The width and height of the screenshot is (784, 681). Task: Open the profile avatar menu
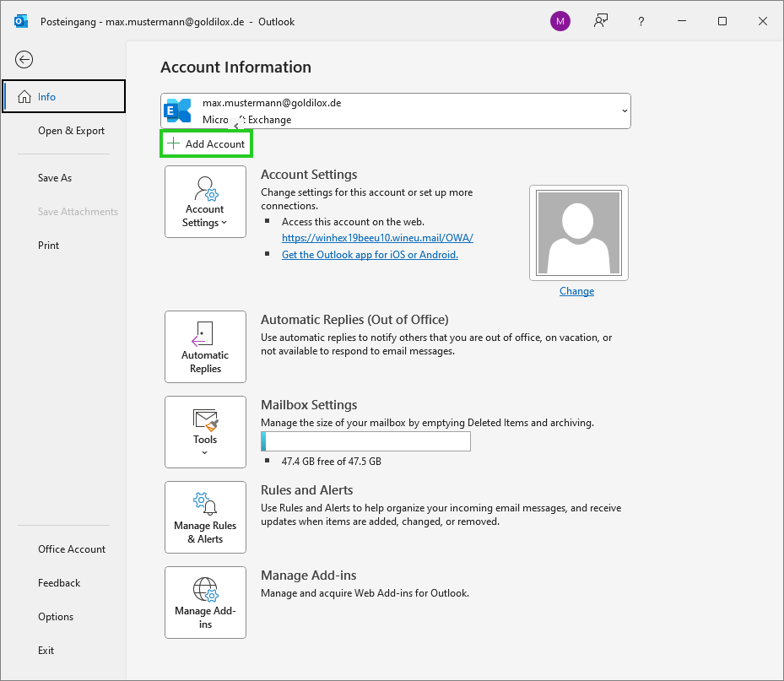coord(560,21)
